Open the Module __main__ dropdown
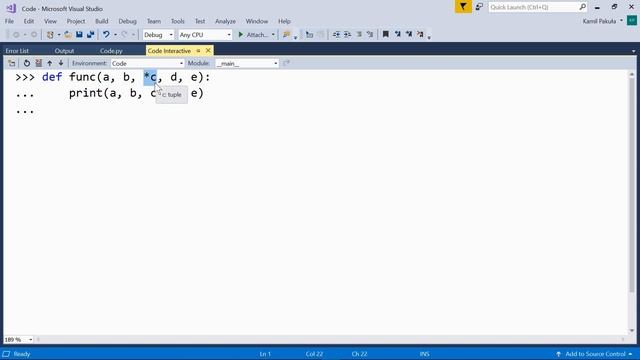This screenshot has height=360, width=640. 247,63
